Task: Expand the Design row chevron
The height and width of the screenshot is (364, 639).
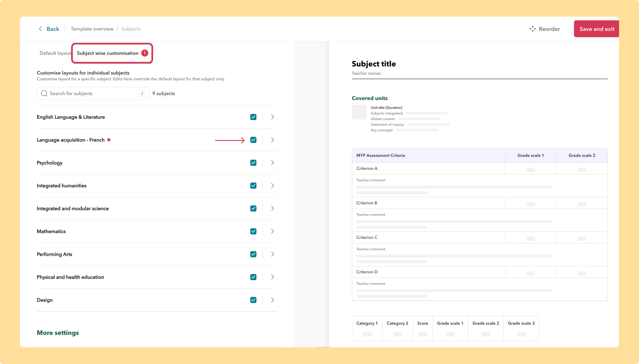Action: pos(273,300)
